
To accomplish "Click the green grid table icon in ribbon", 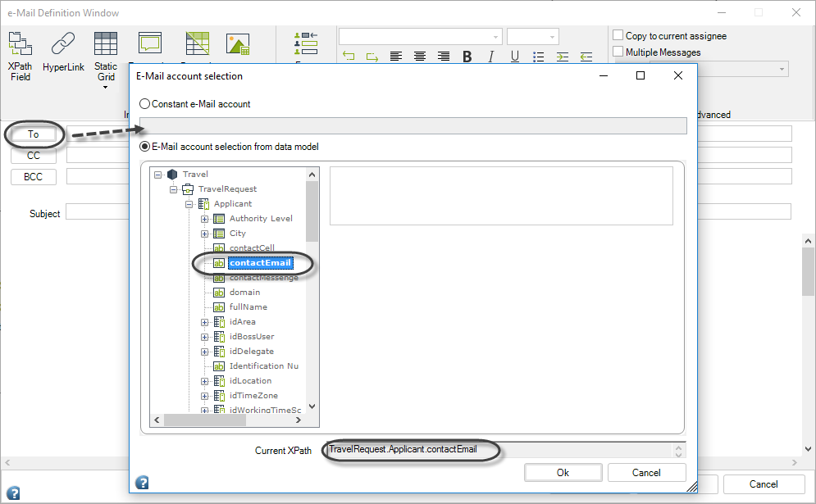I will coord(198,43).
